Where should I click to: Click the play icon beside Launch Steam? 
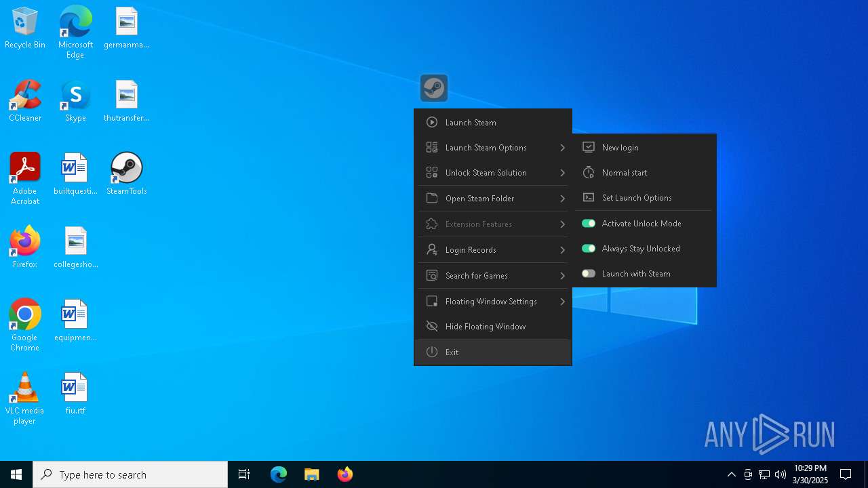coord(431,123)
